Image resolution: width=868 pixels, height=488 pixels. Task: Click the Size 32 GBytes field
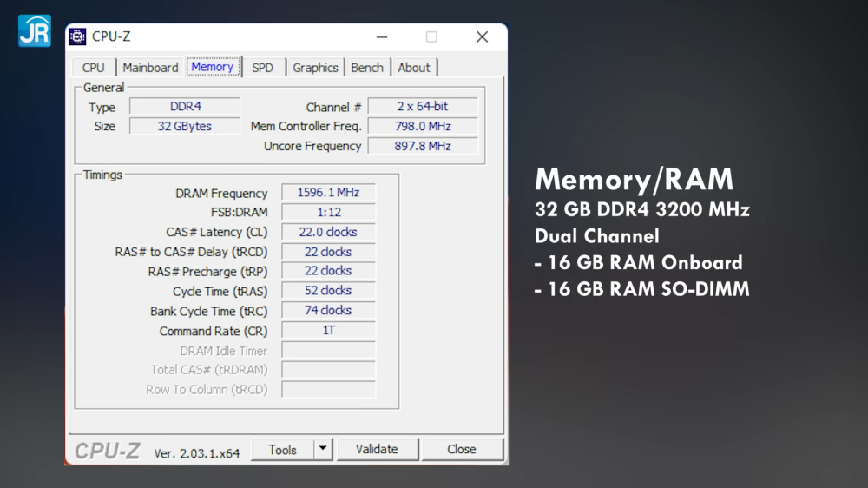click(x=184, y=126)
